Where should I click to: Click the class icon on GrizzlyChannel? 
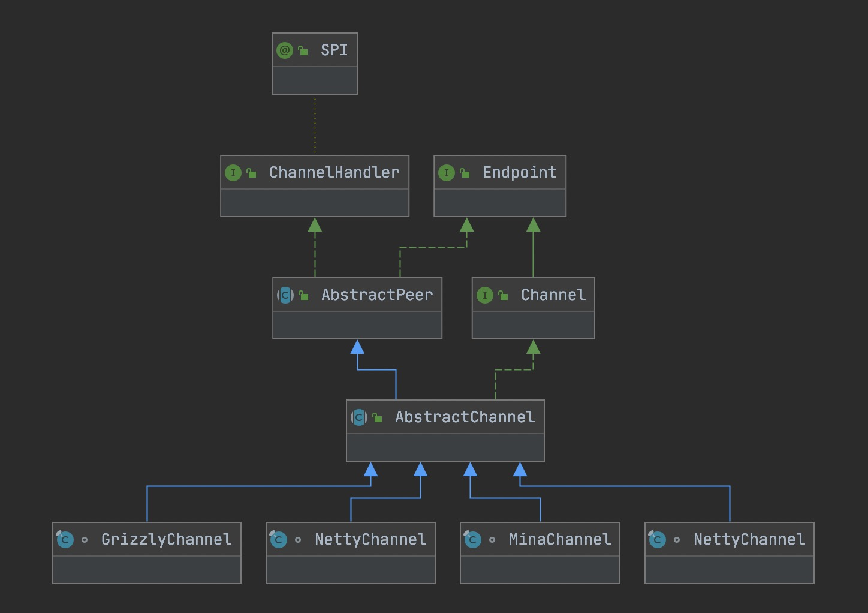65,540
